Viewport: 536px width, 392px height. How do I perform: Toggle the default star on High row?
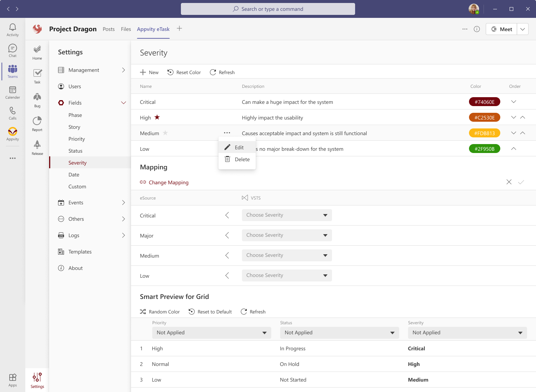point(157,117)
